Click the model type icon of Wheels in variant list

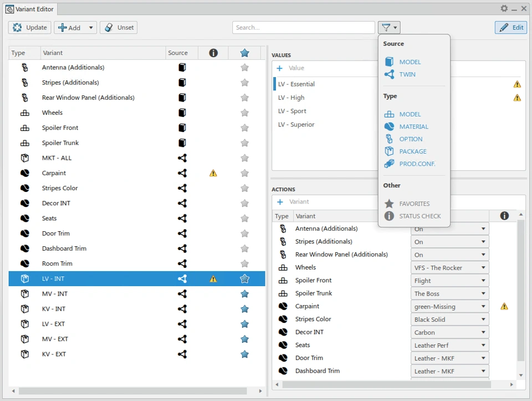[25, 113]
